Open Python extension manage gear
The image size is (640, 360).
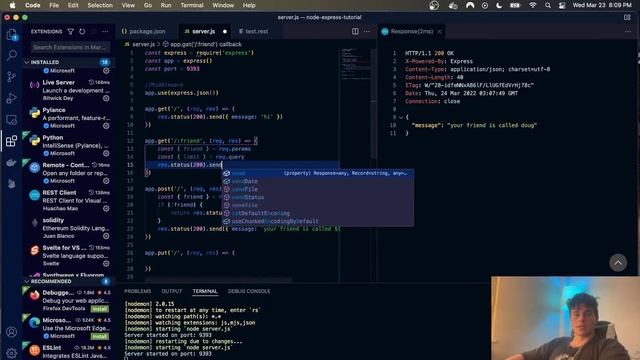[106, 153]
